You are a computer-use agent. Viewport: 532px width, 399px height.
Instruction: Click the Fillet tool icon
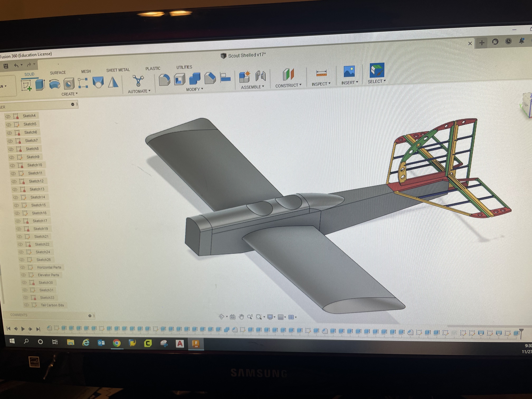tap(165, 80)
